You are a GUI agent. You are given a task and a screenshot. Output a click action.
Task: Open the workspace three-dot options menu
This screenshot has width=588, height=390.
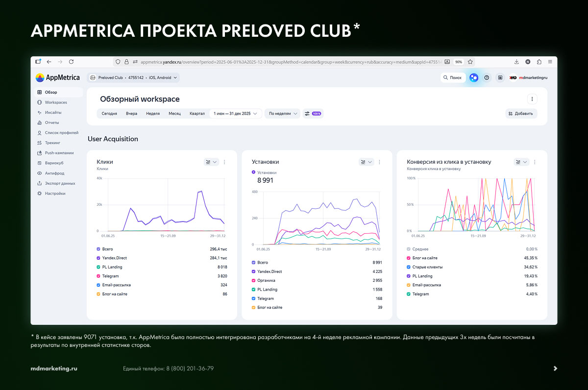point(532,99)
